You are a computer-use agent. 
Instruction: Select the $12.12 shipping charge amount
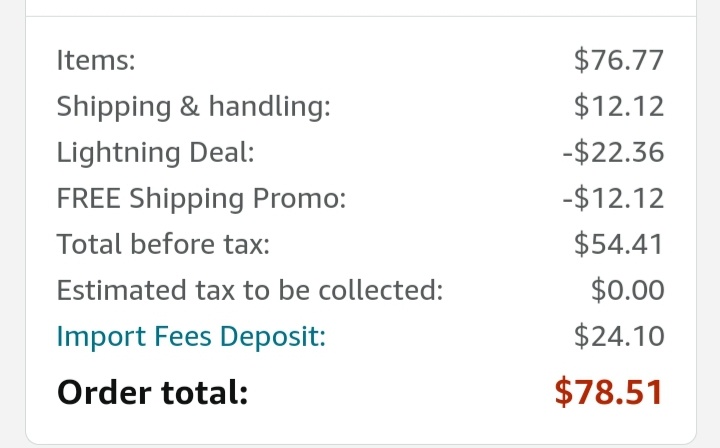click(619, 107)
